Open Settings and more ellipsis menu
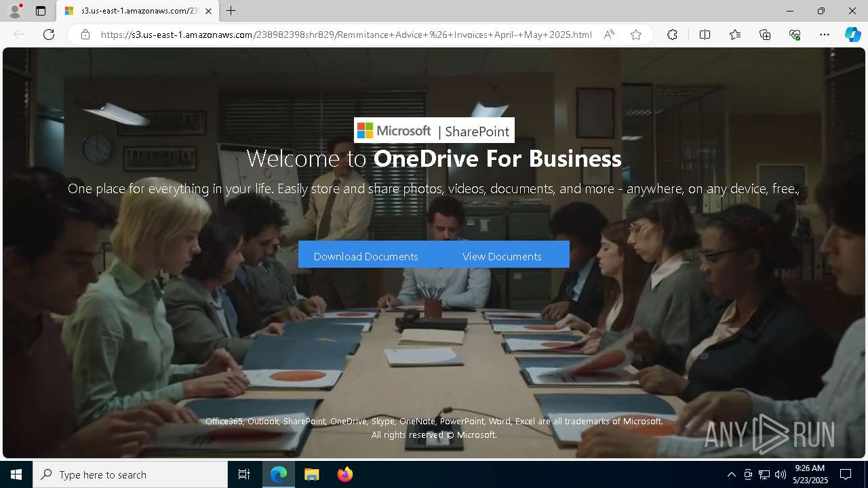The image size is (868, 488). (825, 35)
